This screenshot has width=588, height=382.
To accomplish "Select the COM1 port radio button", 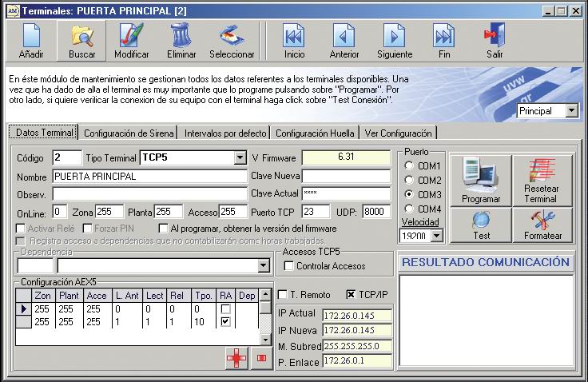I will 409,165.
